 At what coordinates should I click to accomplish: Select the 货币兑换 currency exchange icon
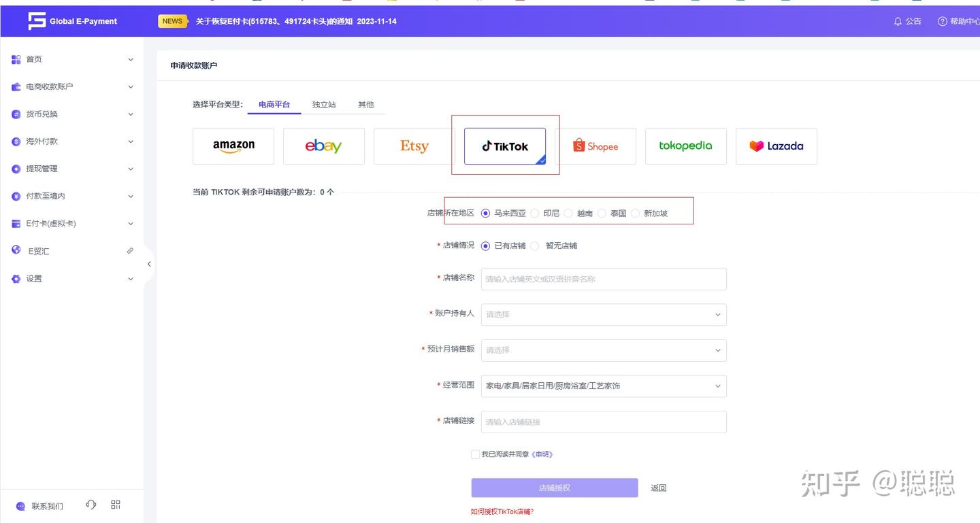pos(16,114)
